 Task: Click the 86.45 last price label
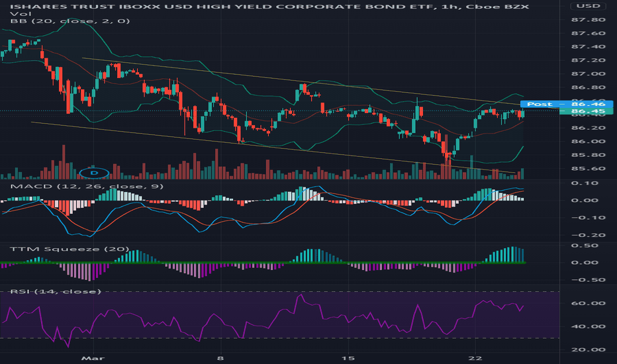coord(586,111)
